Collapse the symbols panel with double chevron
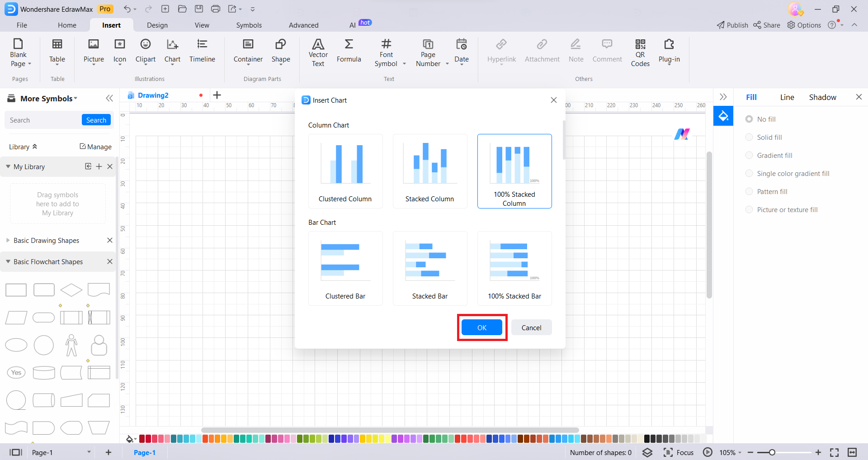Viewport: 868px width, 460px height. pos(109,98)
